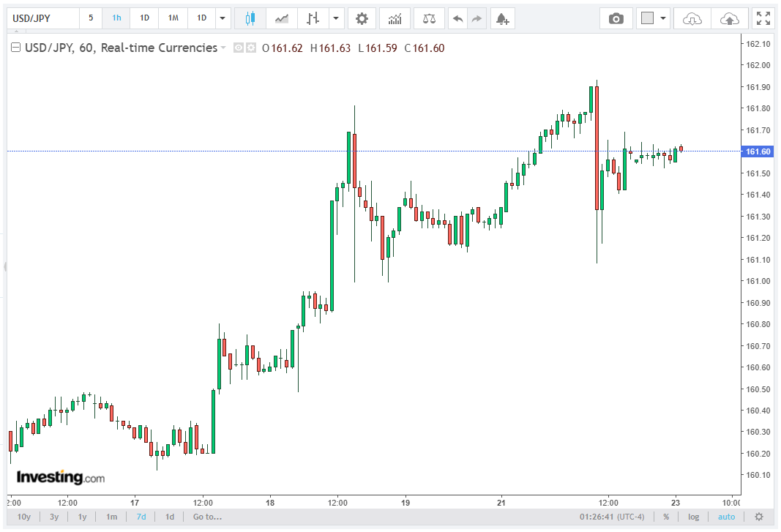Screen dimensions: 781x532
Task: Toggle fullscreen mode
Action: 763,19
